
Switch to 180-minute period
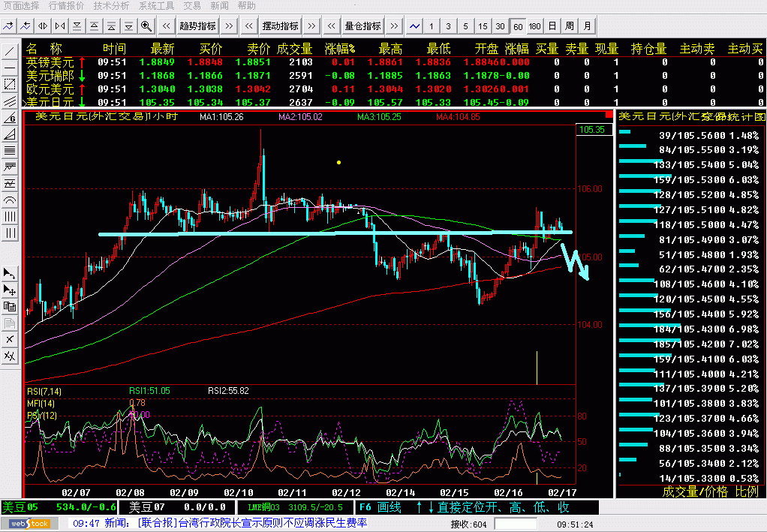click(534, 26)
